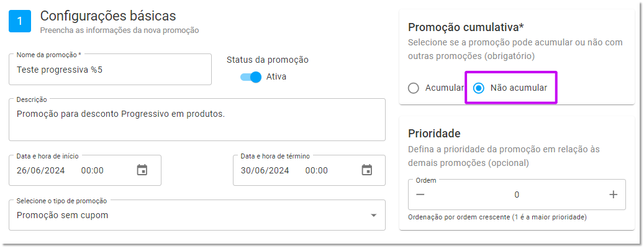This screenshot has width=644, height=248.
Task: Click the Promoção cumulativa card title
Action: tap(466, 27)
